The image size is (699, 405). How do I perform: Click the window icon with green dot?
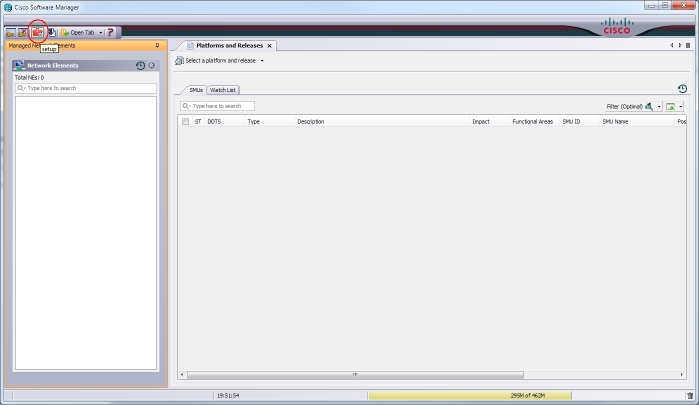670,107
